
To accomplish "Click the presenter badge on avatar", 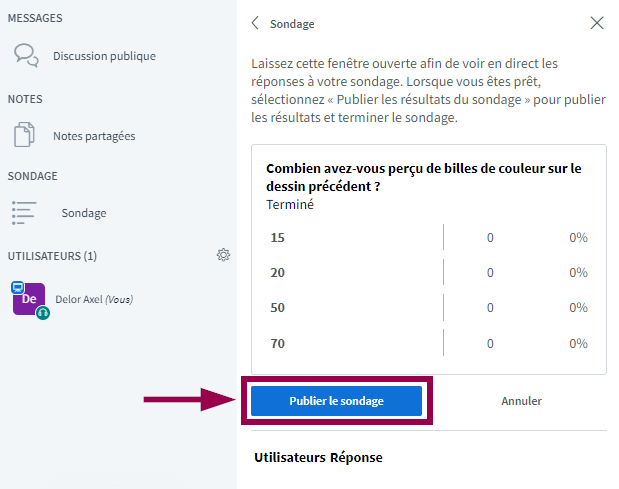I will click(17, 287).
